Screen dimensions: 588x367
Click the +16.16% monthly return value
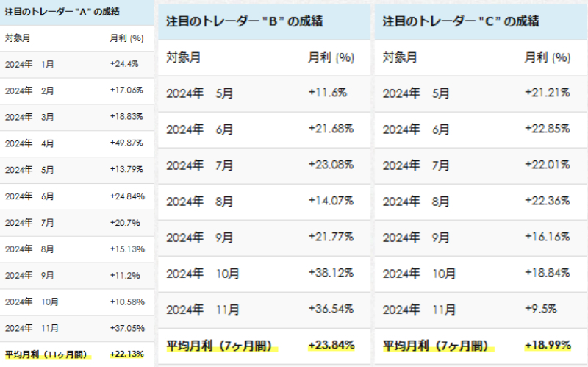click(x=547, y=237)
